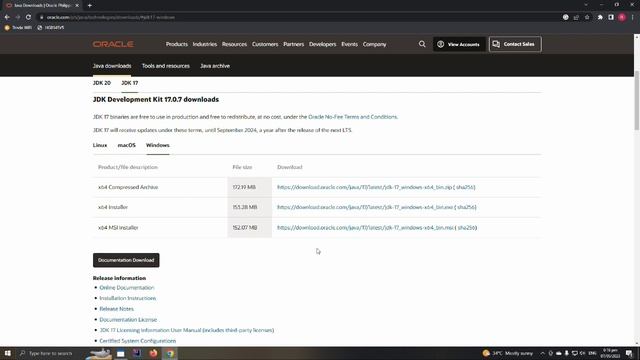
Task: Open the Windows Start menu
Action: [x=7, y=353]
